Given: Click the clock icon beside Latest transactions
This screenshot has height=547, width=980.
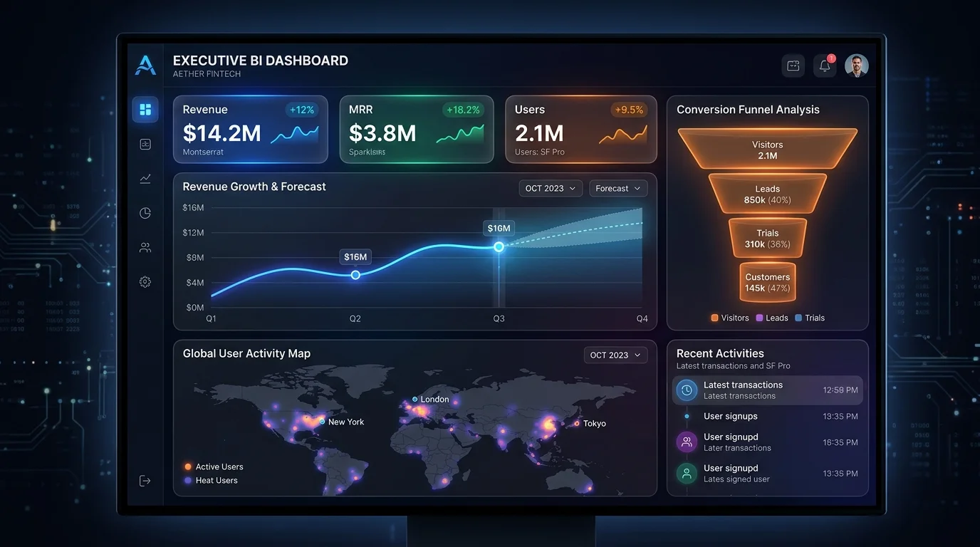Looking at the screenshot, I should [x=687, y=390].
